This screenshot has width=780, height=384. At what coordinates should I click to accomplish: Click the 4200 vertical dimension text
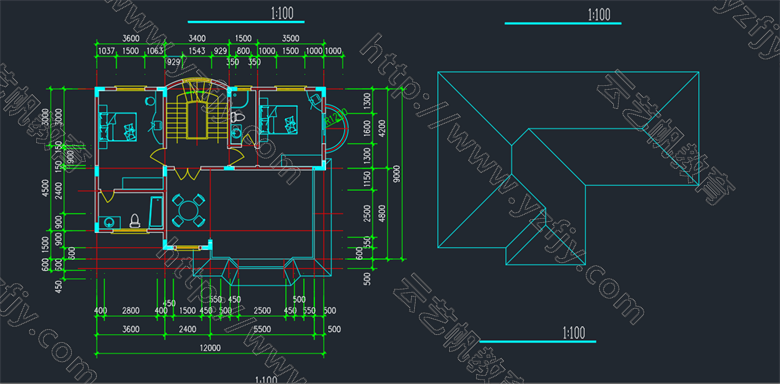[382, 127]
